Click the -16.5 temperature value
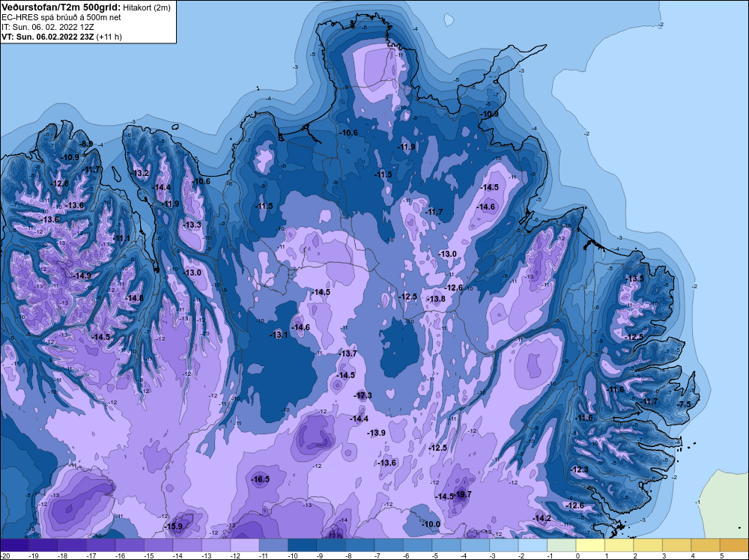Screen dimensions: 749x560 (x=261, y=479)
